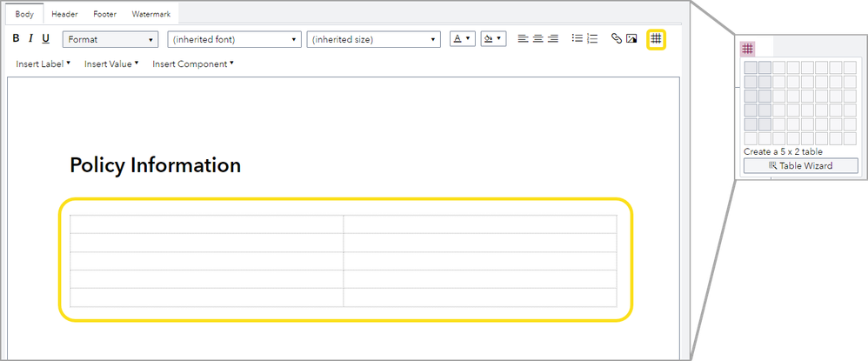This screenshot has width=868, height=361.
Task: Align text left
Action: coord(523,39)
